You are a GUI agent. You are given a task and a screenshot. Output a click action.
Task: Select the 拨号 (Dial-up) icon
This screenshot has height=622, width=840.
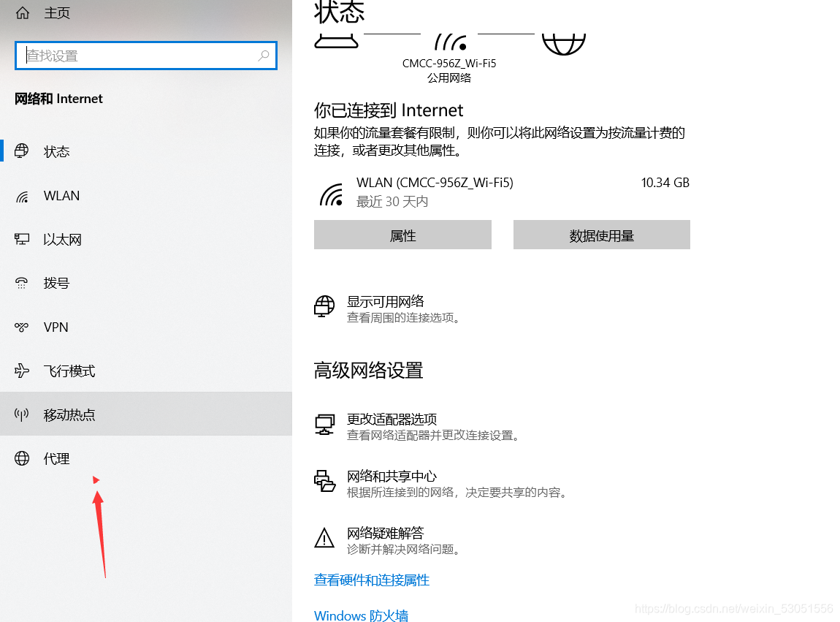pyautogui.click(x=22, y=283)
